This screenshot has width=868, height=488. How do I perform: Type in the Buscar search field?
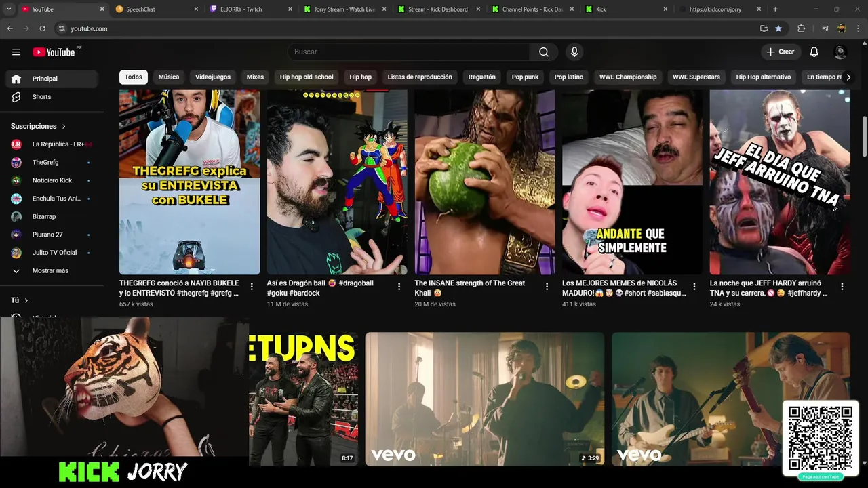tap(408, 52)
